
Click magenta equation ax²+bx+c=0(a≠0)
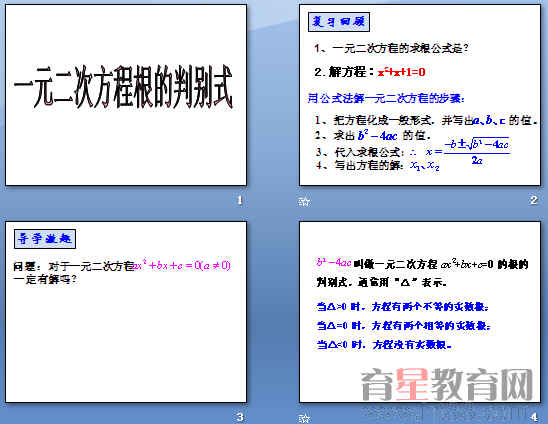[182, 266]
